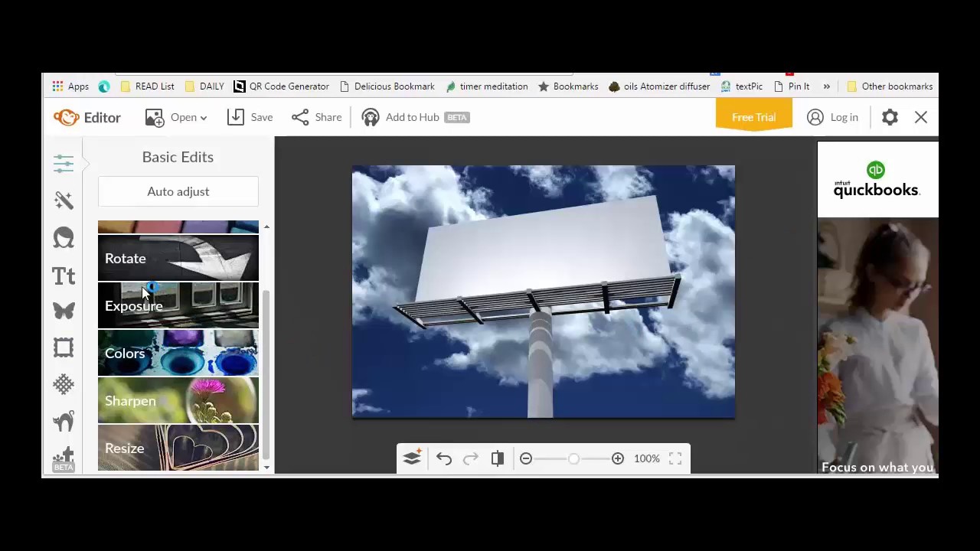Screen dimensions: 980x551
Task: Open the QR Code Generator bookmark
Action: (281, 86)
